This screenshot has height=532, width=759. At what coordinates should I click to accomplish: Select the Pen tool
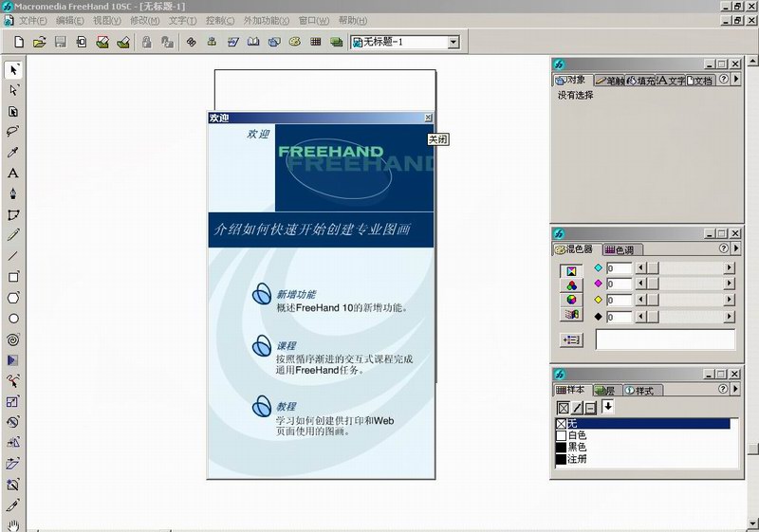click(x=13, y=194)
